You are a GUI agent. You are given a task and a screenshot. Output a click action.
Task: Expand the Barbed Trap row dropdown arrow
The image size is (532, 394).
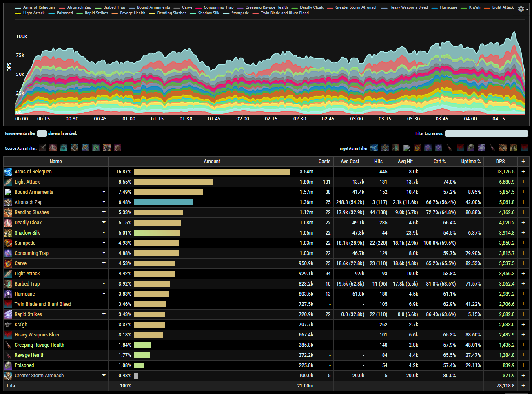tap(104, 284)
